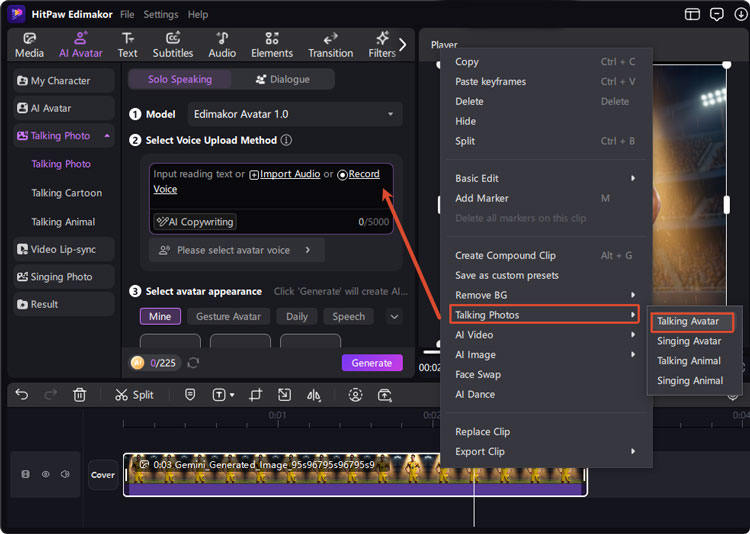Expand Basic Edit submenu
This screenshot has width=750, height=534.
pyautogui.click(x=545, y=178)
